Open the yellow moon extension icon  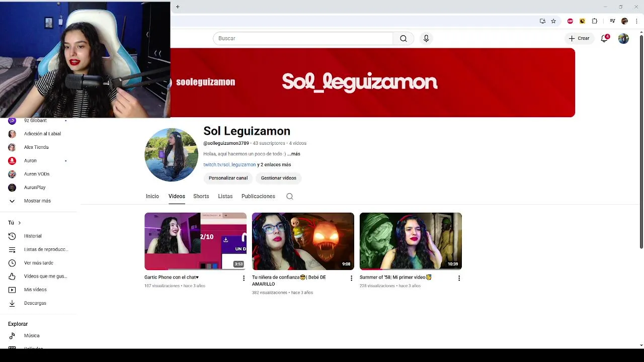[x=582, y=21]
